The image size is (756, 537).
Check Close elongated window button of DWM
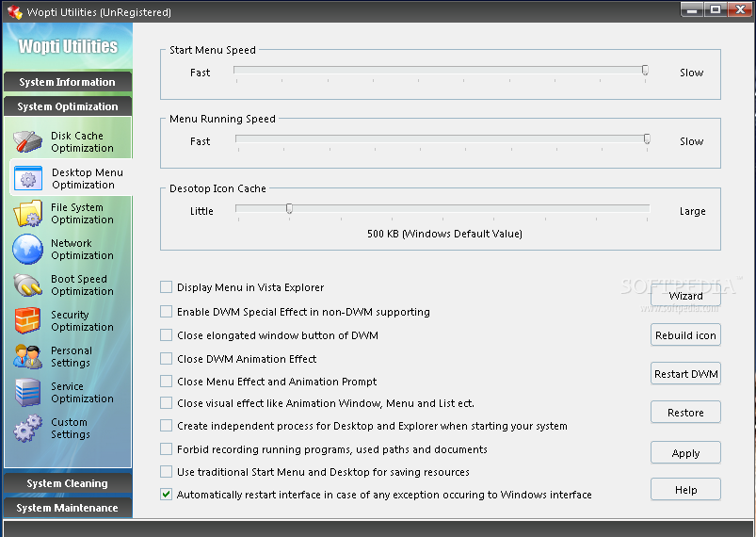tap(166, 334)
